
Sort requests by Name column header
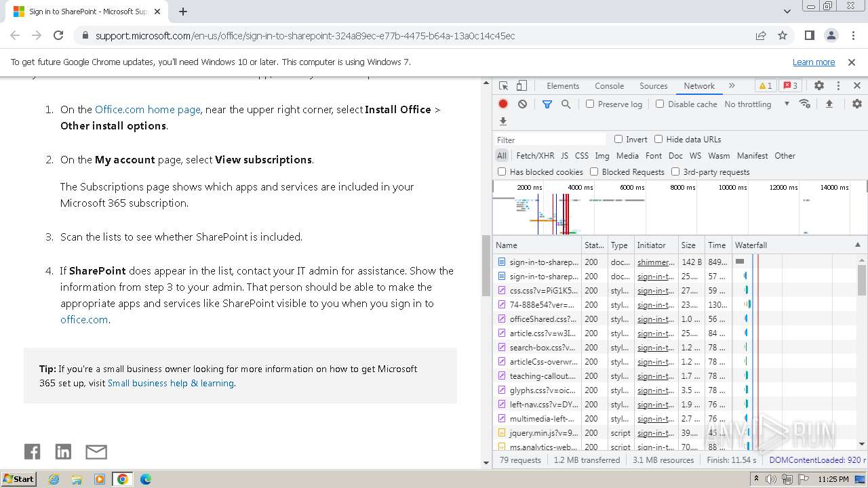click(537, 245)
